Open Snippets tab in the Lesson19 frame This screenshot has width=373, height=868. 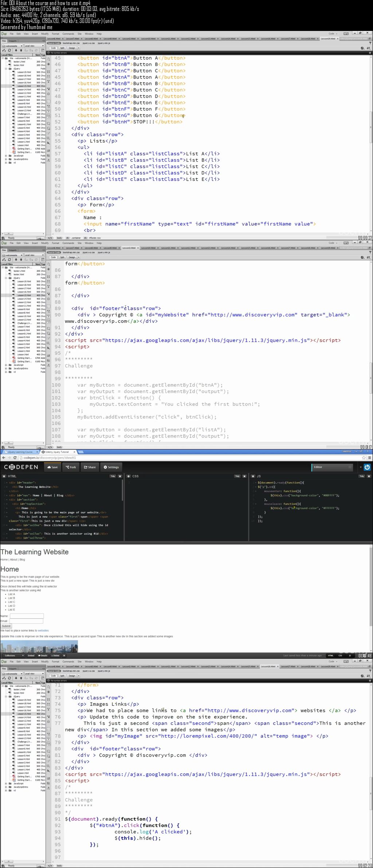click(13, 41)
